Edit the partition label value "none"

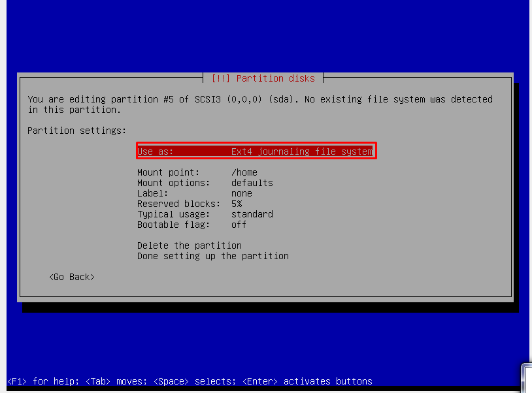(x=242, y=193)
